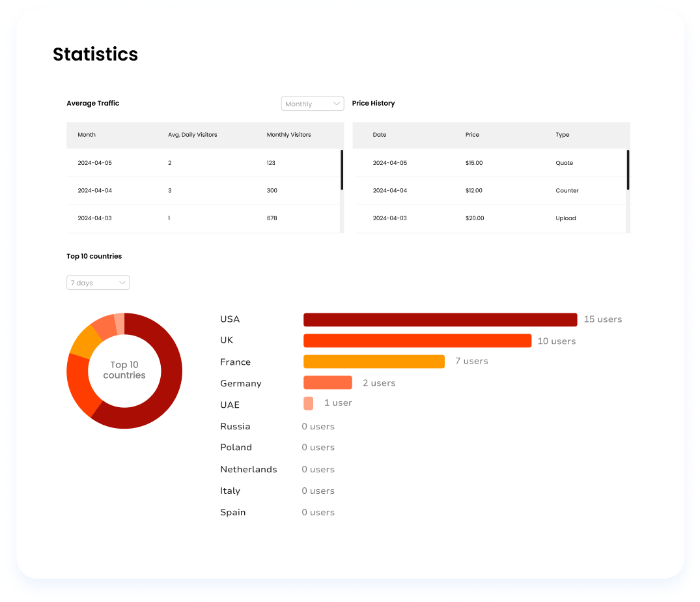
Task: Click the chevron on the Monthly selector
Action: coord(337,103)
